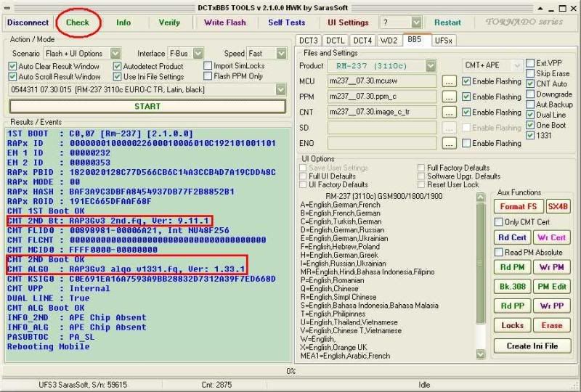Browse for PPM file with '...' button
Image resolution: width=581 pixels, height=392 pixels.
(449, 97)
